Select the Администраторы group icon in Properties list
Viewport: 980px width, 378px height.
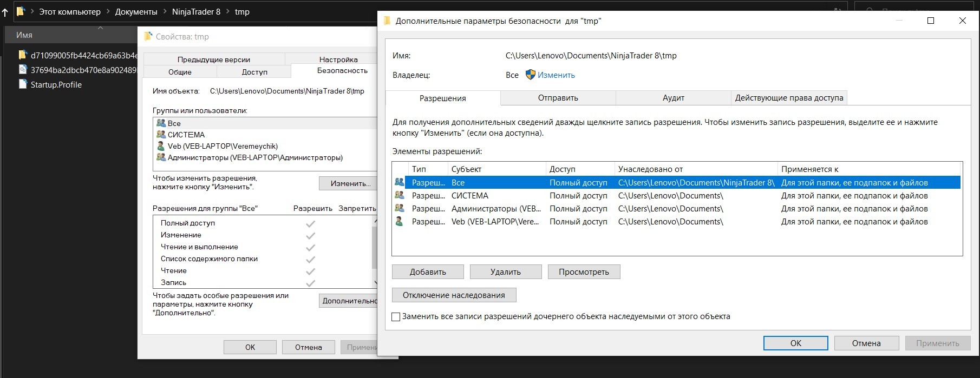tap(161, 157)
